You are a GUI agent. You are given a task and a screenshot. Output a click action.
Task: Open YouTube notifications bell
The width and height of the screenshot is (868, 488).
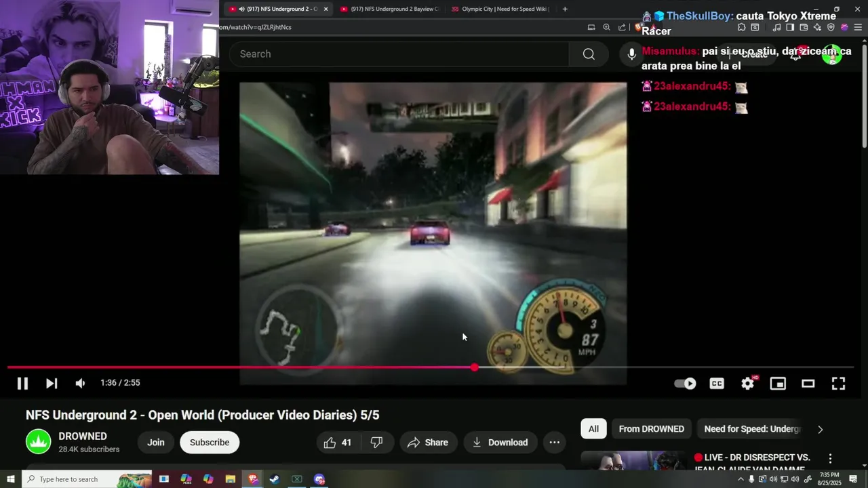pos(795,54)
